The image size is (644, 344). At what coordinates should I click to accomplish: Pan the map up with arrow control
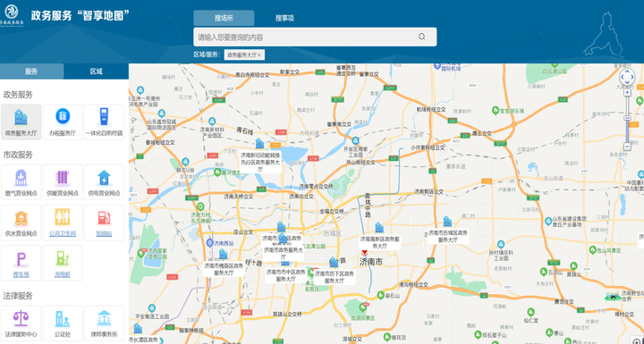(x=627, y=71)
